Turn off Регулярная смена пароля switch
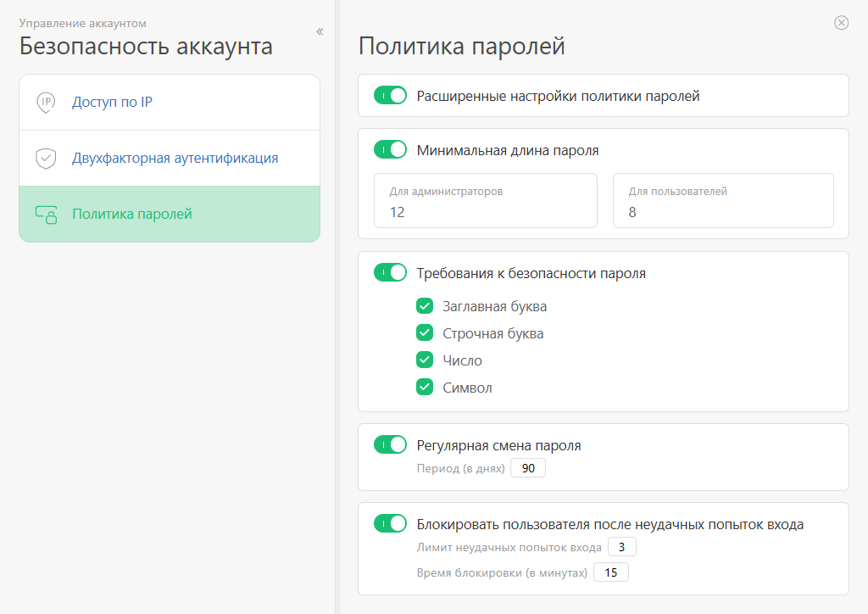Image resolution: width=868 pixels, height=614 pixels. (x=391, y=445)
